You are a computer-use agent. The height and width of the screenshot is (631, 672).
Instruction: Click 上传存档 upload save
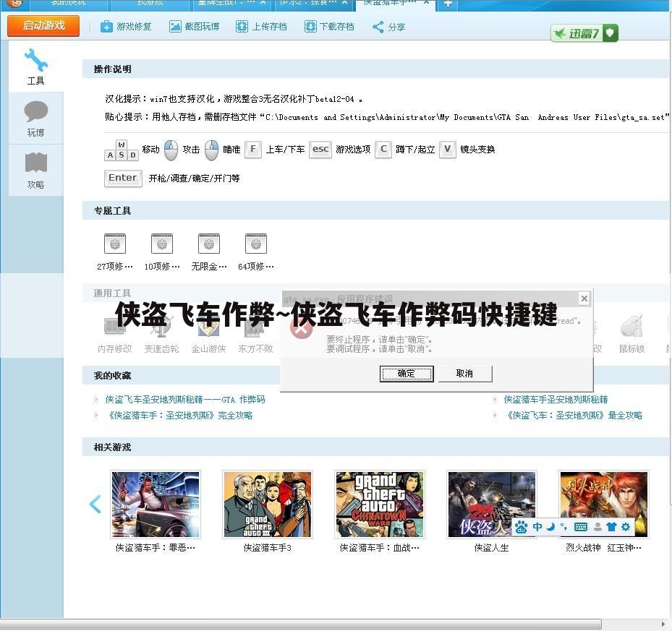(x=261, y=27)
